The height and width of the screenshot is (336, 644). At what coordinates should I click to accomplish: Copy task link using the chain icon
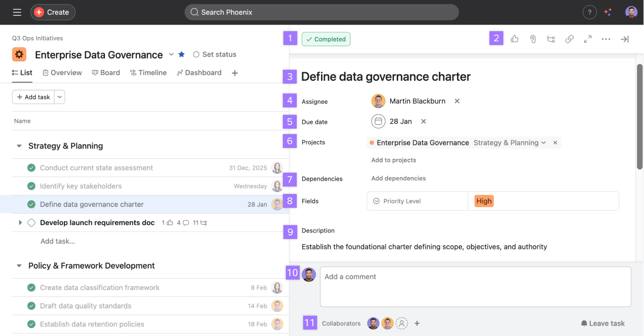point(569,39)
